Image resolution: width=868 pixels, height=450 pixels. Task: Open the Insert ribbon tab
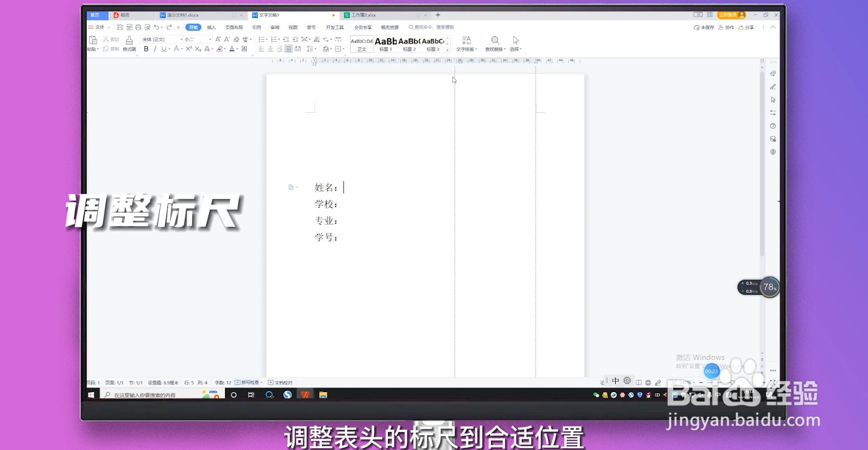pos(211,27)
